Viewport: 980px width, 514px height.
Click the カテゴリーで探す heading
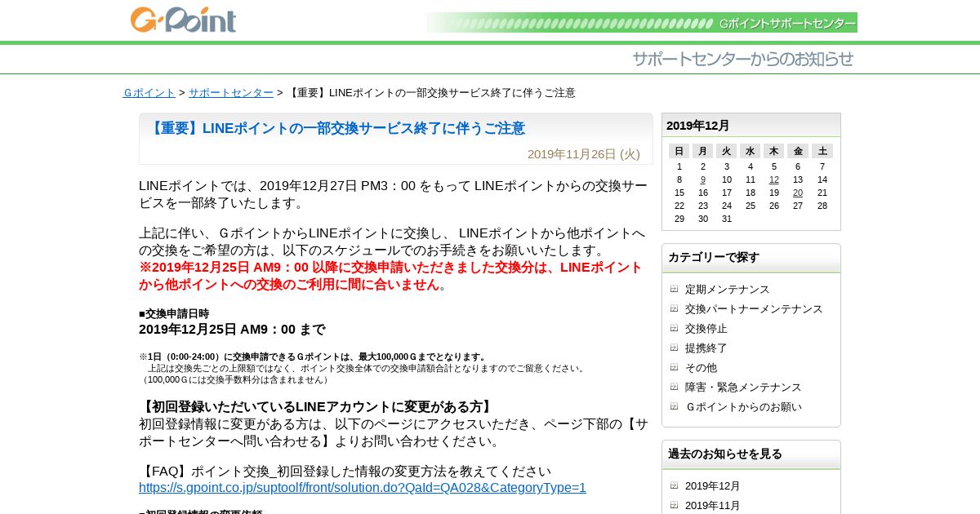(714, 257)
